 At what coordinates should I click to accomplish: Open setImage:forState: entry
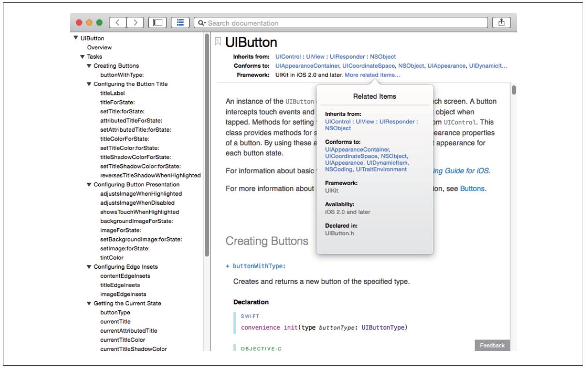pos(124,248)
